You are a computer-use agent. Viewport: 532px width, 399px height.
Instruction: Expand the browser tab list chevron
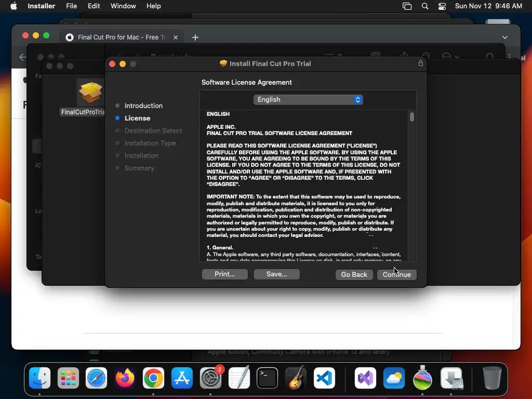point(505,37)
